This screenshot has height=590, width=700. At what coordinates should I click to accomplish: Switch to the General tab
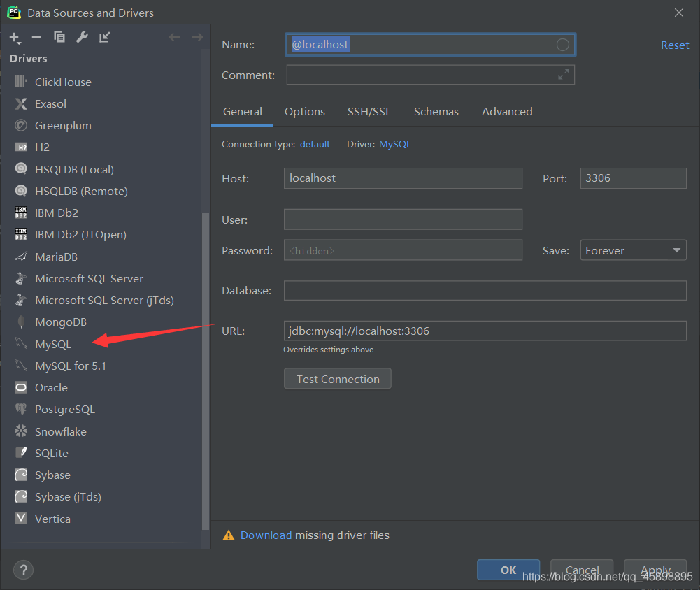point(243,112)
